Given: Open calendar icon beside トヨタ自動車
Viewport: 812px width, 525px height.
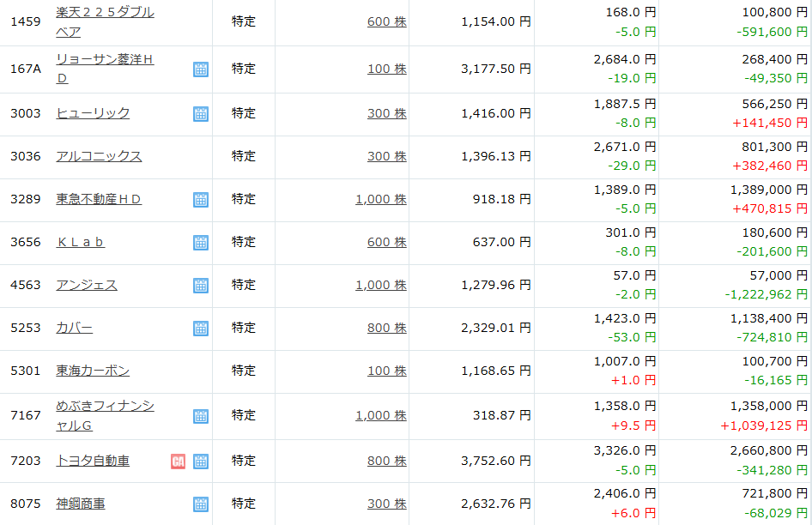Looking at the screenshot, I should (x=201, y=462).
